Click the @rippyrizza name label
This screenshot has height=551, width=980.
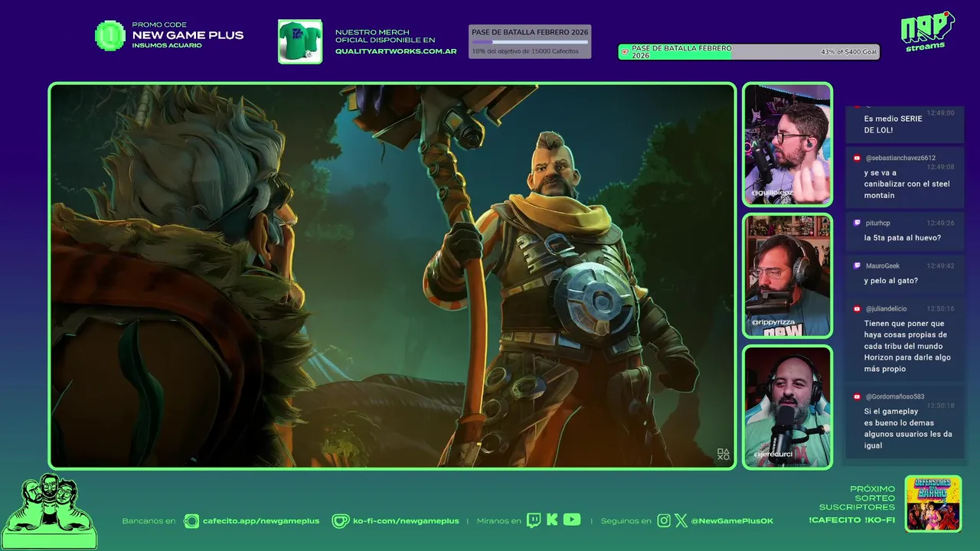coord(773,322)
